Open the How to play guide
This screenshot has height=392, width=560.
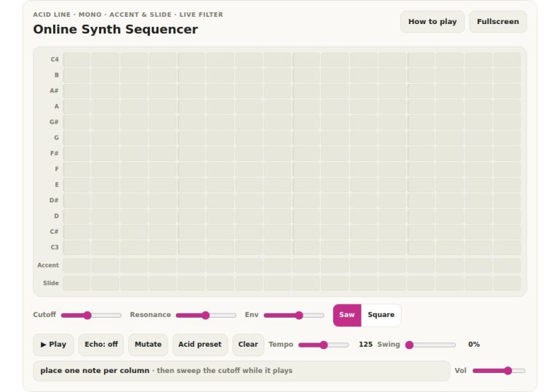click(432, 22)
